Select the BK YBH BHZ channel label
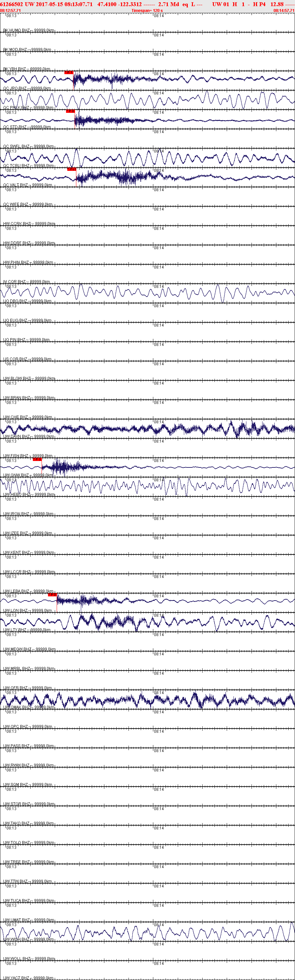 point(27,69)
